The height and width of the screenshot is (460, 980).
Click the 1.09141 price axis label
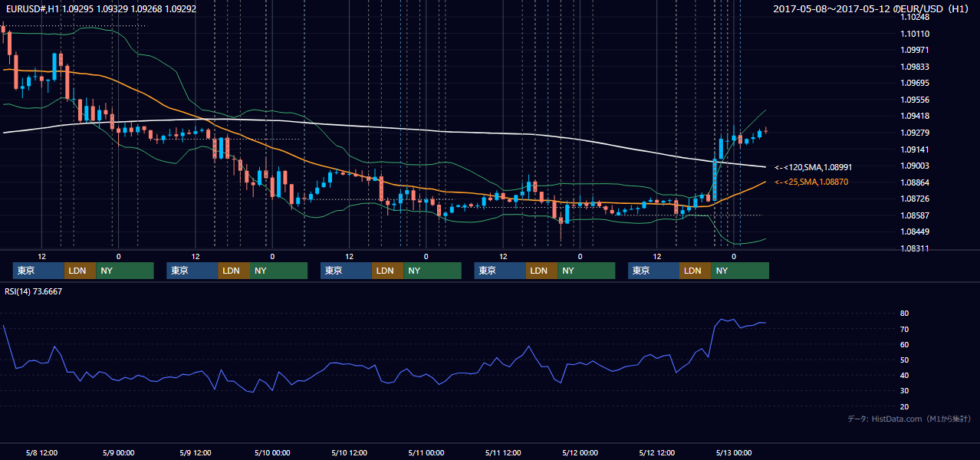click(x=915, y=149)
